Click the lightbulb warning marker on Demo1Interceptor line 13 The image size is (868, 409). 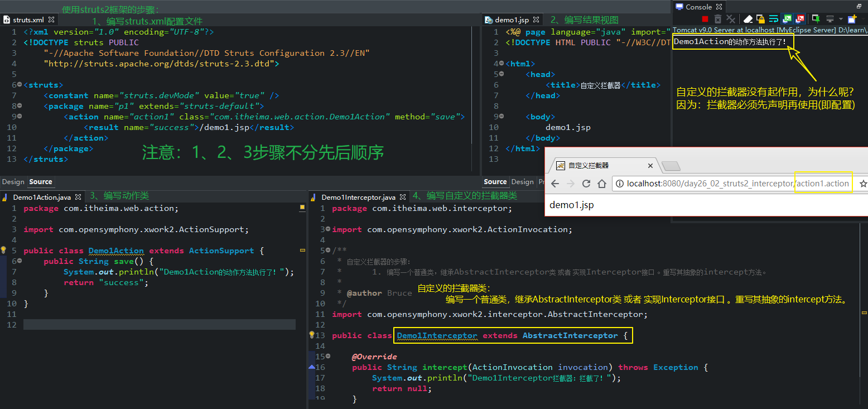pos(312,335)
